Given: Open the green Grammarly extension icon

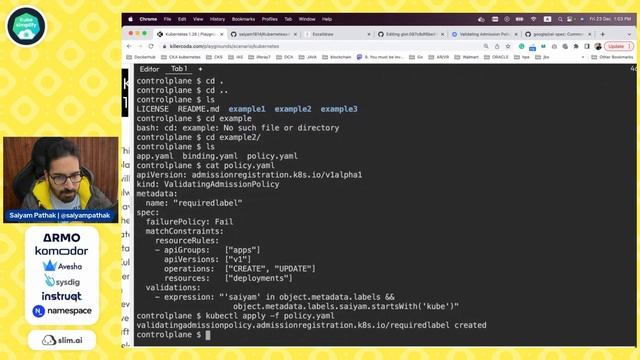Looking at the screenshot, I should (x=521, y=46).
